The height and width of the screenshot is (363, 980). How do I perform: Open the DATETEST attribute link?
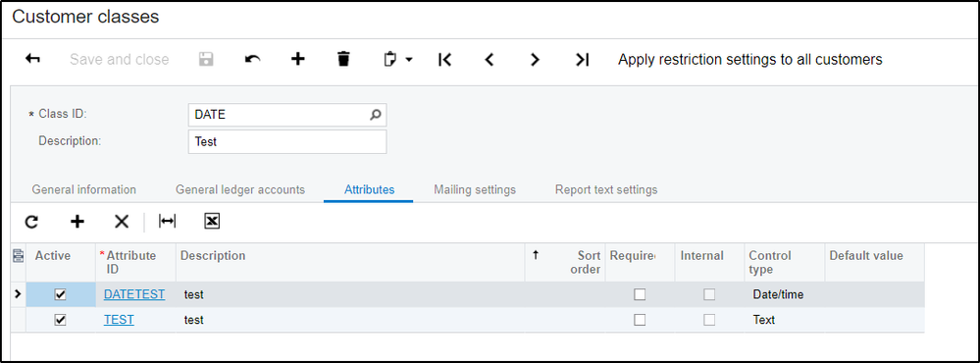coord(134,294)
